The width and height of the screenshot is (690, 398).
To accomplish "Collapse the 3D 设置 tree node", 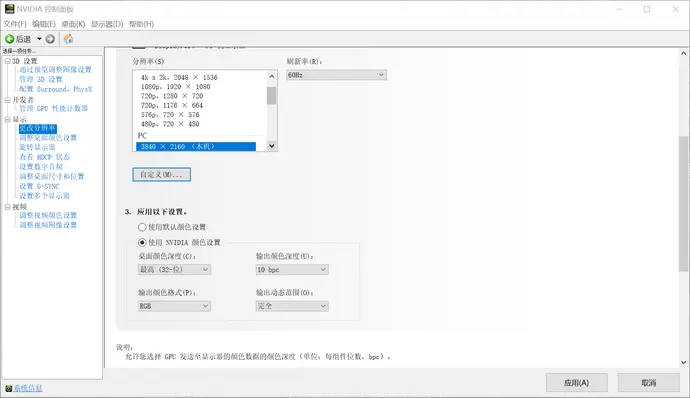I will click(x=7, y=61).
